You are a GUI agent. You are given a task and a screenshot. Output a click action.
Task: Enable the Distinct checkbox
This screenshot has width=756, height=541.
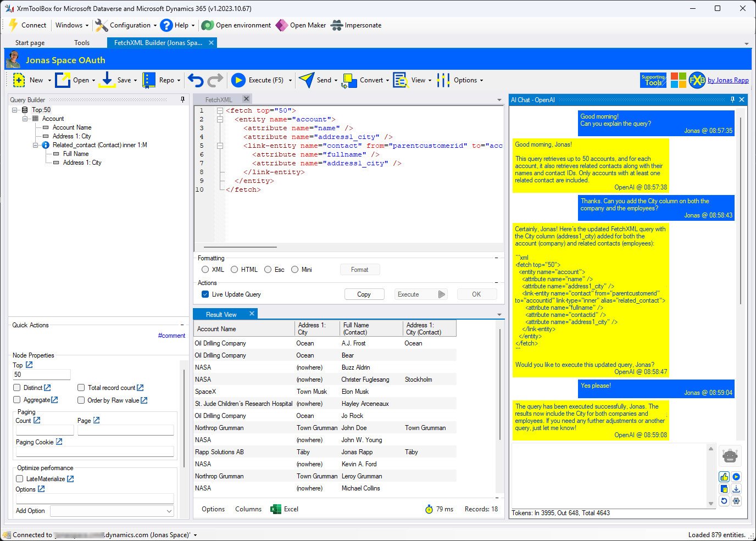click(17, 388)
